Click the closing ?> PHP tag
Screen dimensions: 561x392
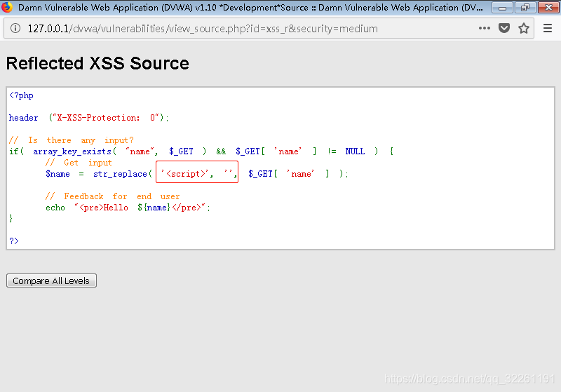14,241
